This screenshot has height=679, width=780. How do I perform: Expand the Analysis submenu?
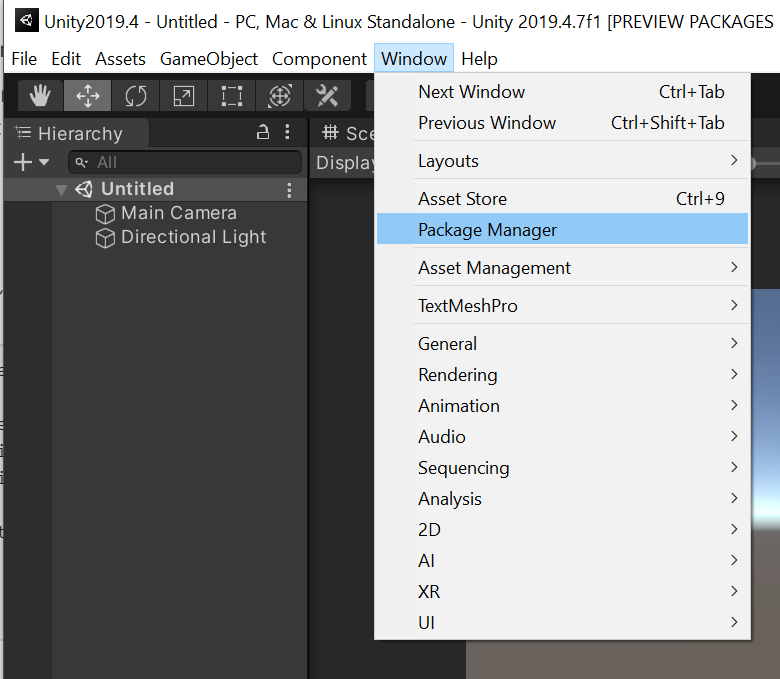[x=562, y=499]
